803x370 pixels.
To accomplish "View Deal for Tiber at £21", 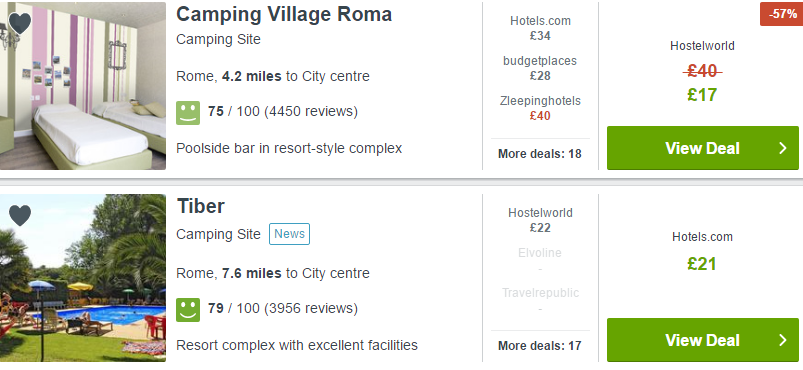I will point(703,340).
